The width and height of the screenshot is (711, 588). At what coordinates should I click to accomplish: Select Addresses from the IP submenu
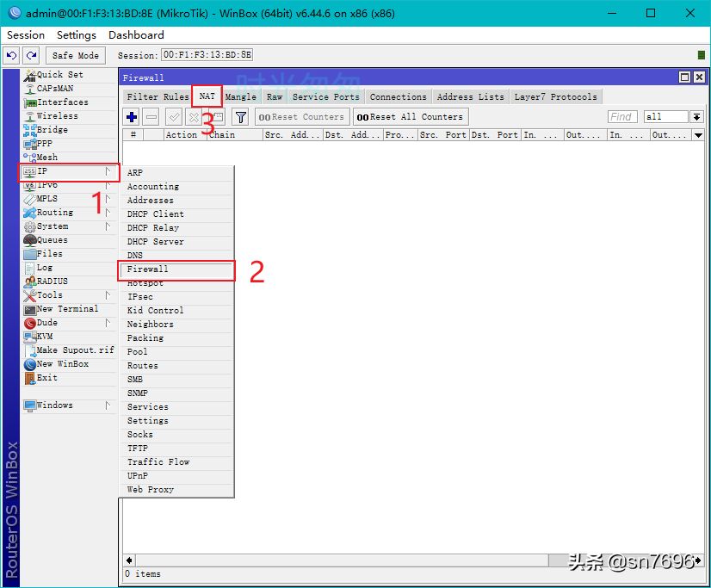[176, 201]
